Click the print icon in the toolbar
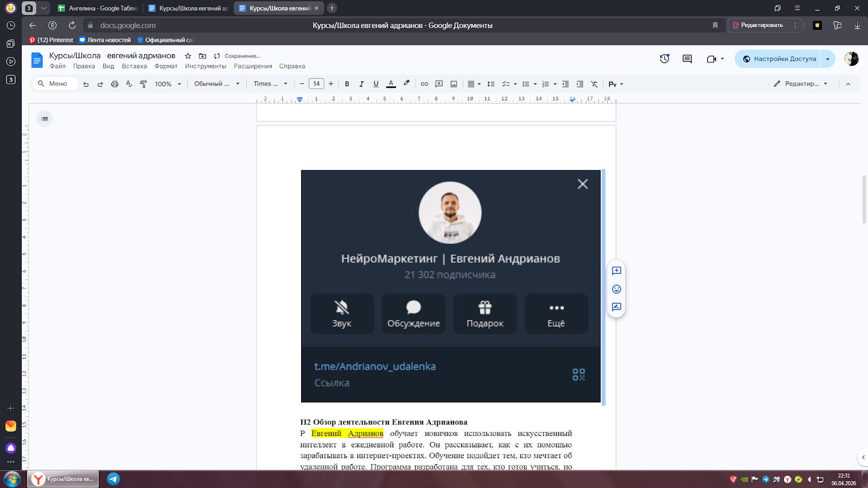Image resolution: width=868 pixels, height=488 pixels. point(114,84)
